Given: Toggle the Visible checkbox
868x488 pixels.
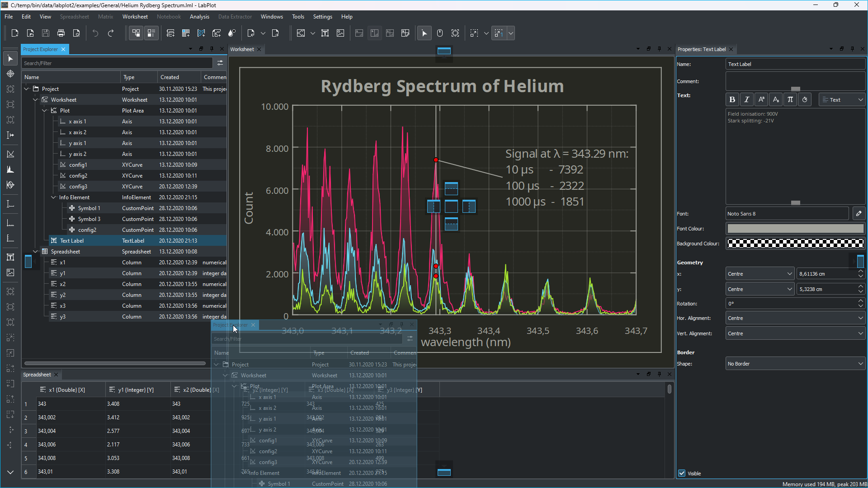Looking at the screenshot, I should pyautogui.click(x=682, y=473).
